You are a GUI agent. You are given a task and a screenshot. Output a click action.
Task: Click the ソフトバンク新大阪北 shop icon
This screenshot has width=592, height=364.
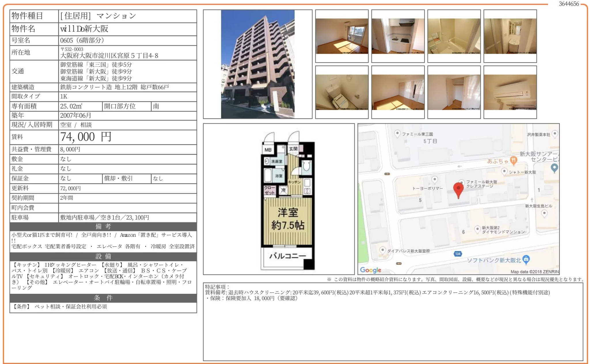(526, 259)
